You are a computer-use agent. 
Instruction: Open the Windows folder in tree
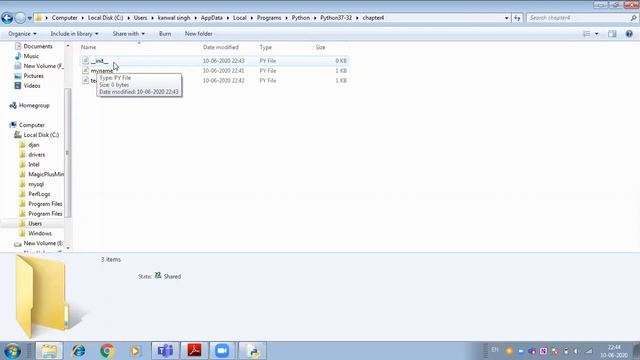click(40, 233)
